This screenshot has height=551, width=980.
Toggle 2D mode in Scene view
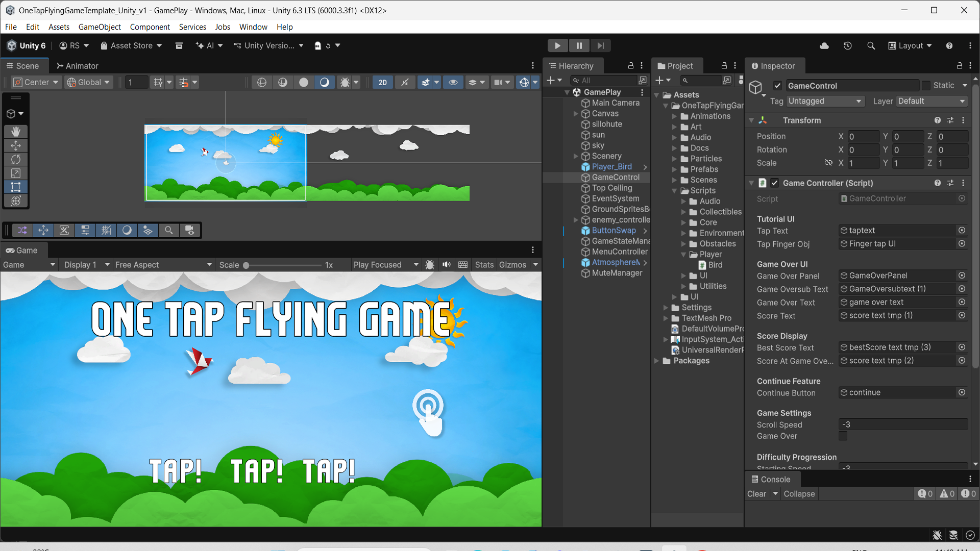click(x=382, y=82)
